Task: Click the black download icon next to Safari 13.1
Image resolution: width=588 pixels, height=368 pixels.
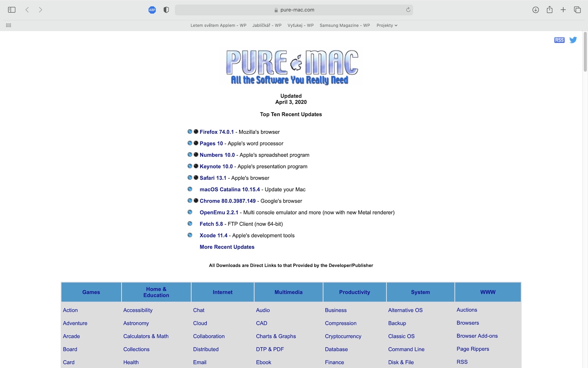Action: pyautogui.click(x=196, y=177)
